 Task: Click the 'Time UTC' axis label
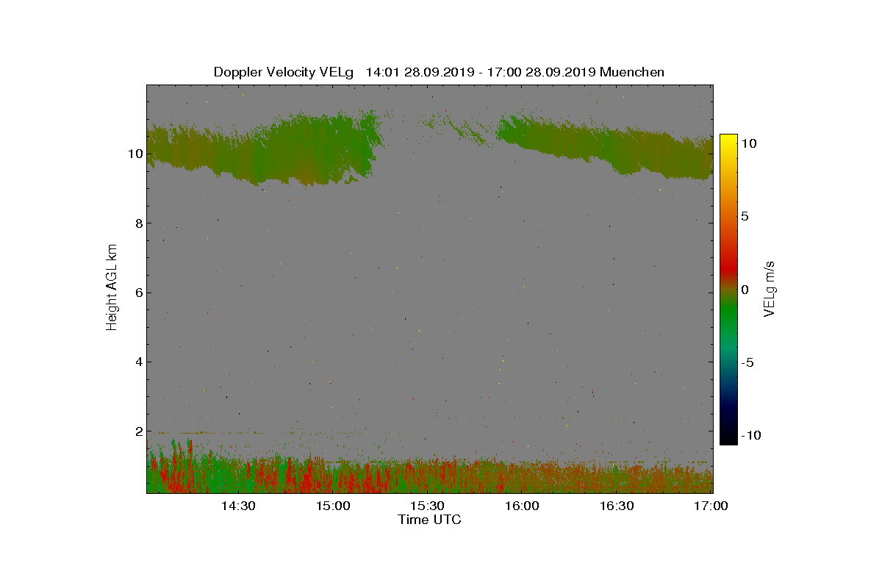(429, 520)
